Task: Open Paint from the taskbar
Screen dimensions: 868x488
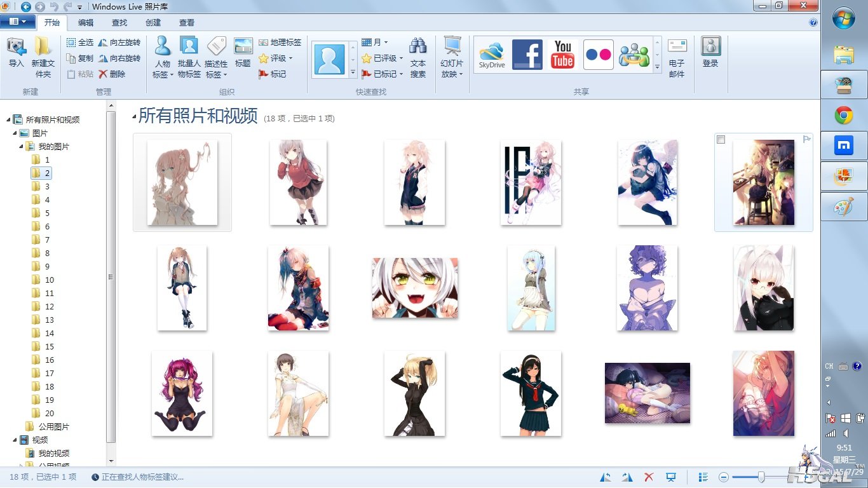Action: (844, 208)
